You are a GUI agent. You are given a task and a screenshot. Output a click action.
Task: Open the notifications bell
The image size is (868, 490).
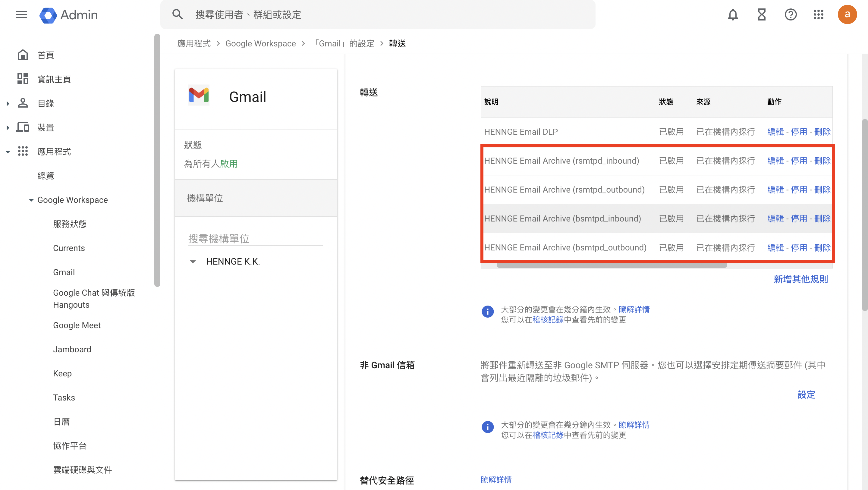point(733,14)
